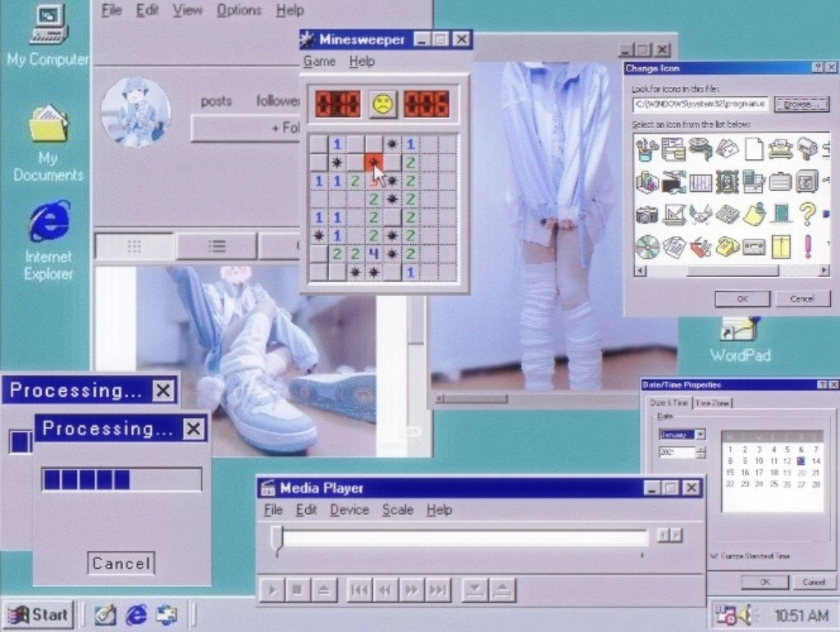The image size is (840, 632).
Task: Click the Fast Forward button in Media Player
Action: (412, 590)
